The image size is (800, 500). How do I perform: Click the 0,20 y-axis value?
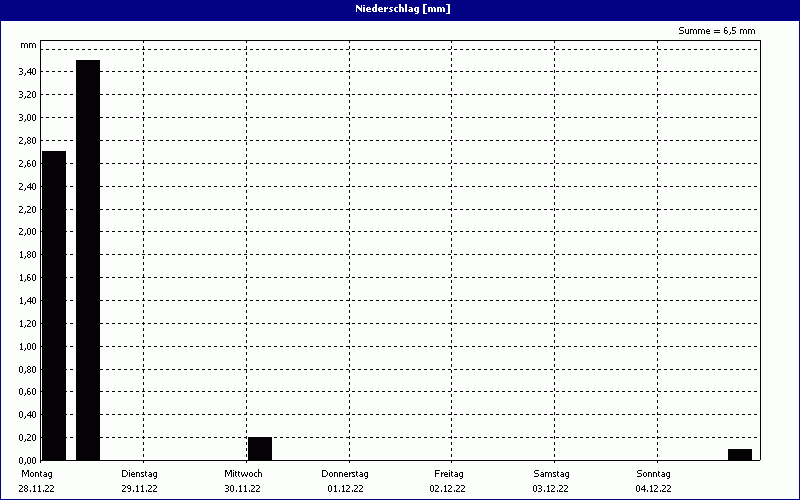27,438
